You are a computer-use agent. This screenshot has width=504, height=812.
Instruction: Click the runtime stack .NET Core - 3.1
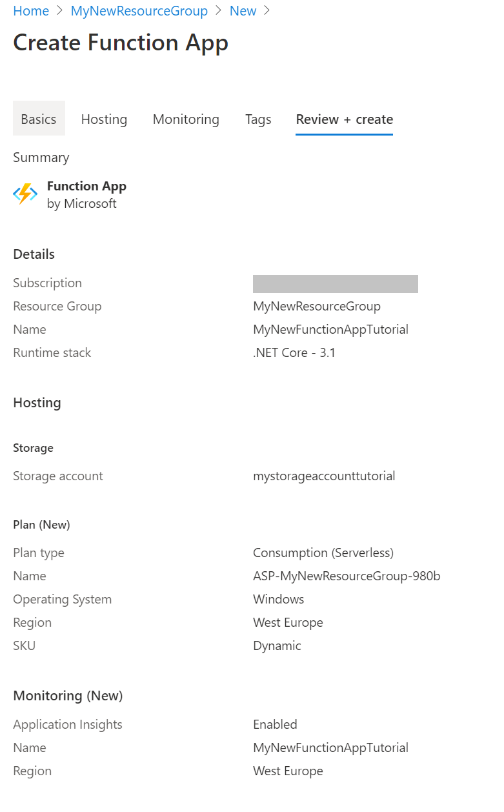click(x=294, y=352)
